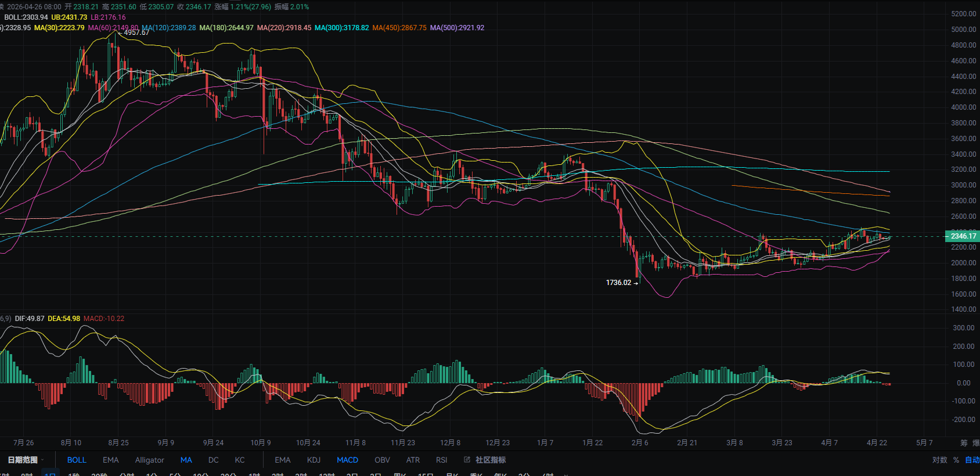Switch price axis to % percentage mode
Viewport: 980px width, 476px height.
(x=956, y=460)
